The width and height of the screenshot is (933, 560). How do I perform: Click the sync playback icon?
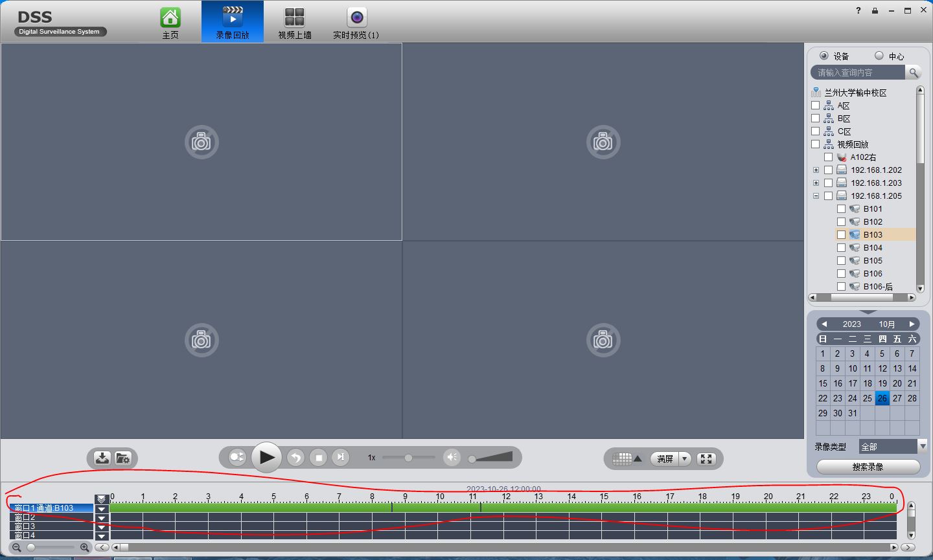tap(237, 458)
